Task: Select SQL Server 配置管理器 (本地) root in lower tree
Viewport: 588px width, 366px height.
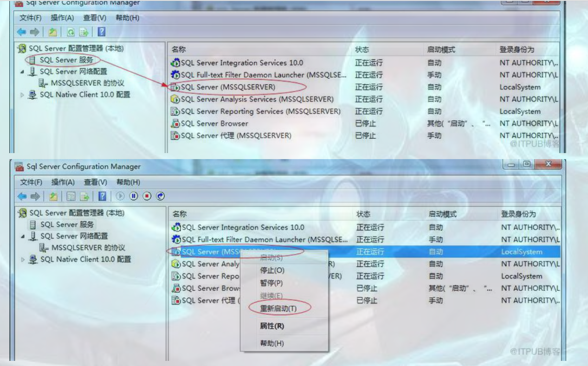Action: coord(77,213)
